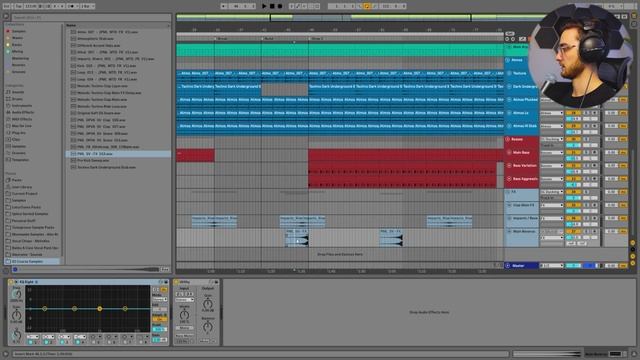Open Impacts / Rises routing dropdown
The width and height of the screenshot is (640, 360).
click(x=552, y=218)
